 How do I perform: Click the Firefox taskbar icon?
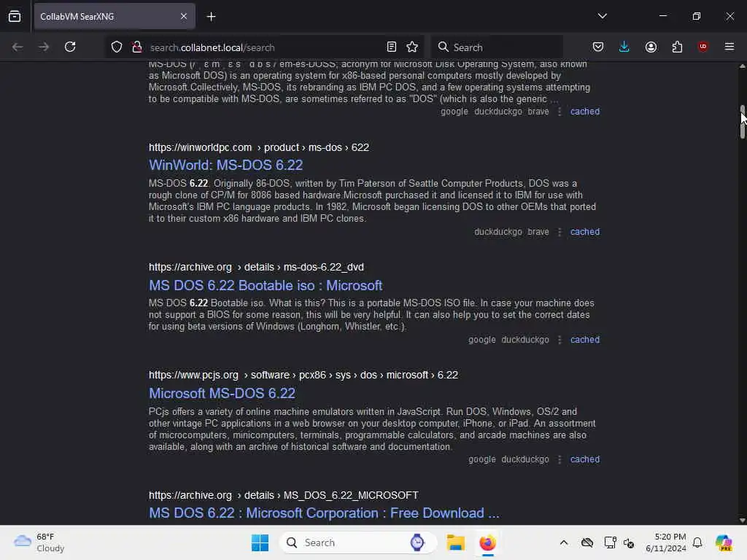487,542
